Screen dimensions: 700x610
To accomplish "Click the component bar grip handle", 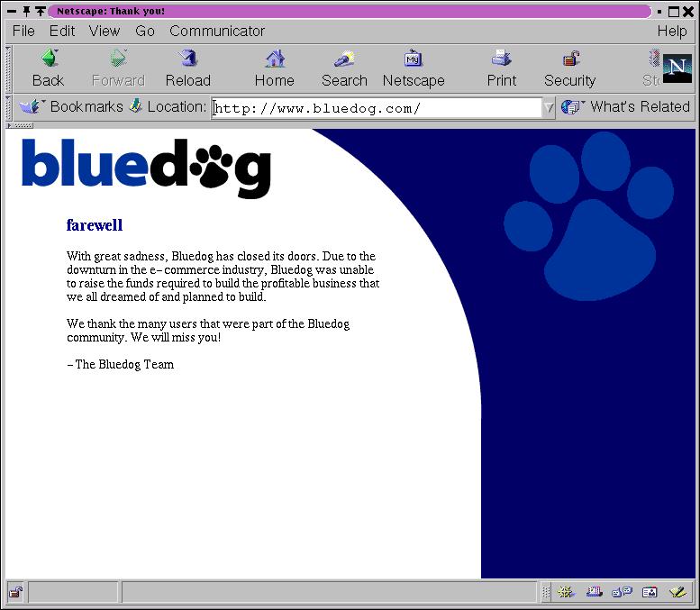I will coord(546,593).
